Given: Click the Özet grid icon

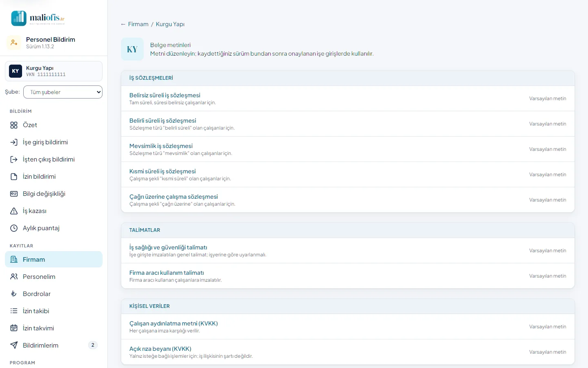Looking at the screenshot, I should (14, 125).
